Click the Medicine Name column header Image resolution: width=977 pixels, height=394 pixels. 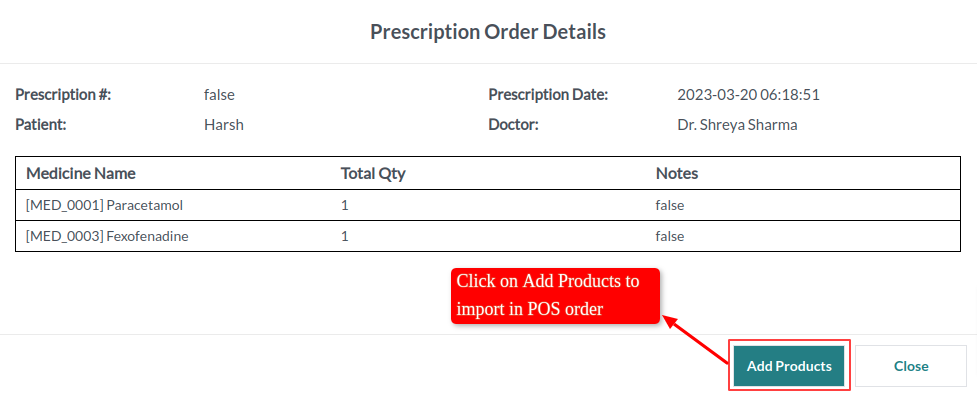80,173
